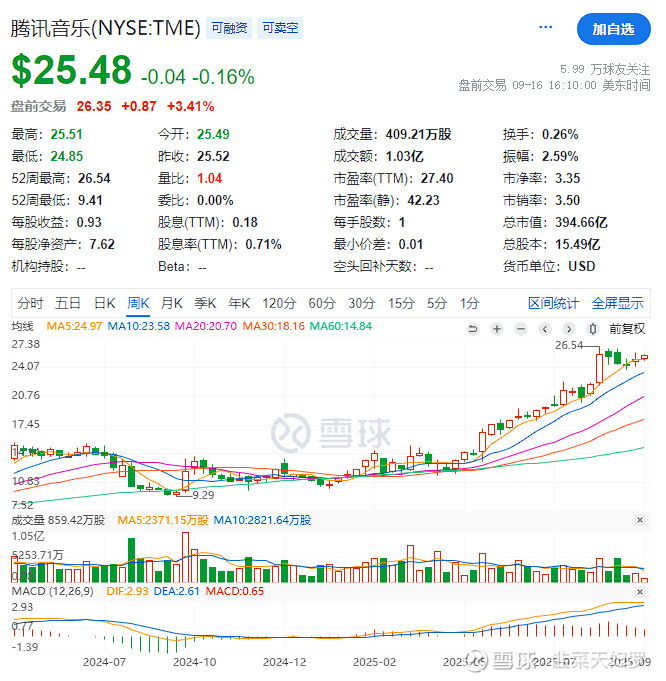This screenshot has height=681, width=666.
Task: Zoom out chart with minus icon
Action: 521,329
